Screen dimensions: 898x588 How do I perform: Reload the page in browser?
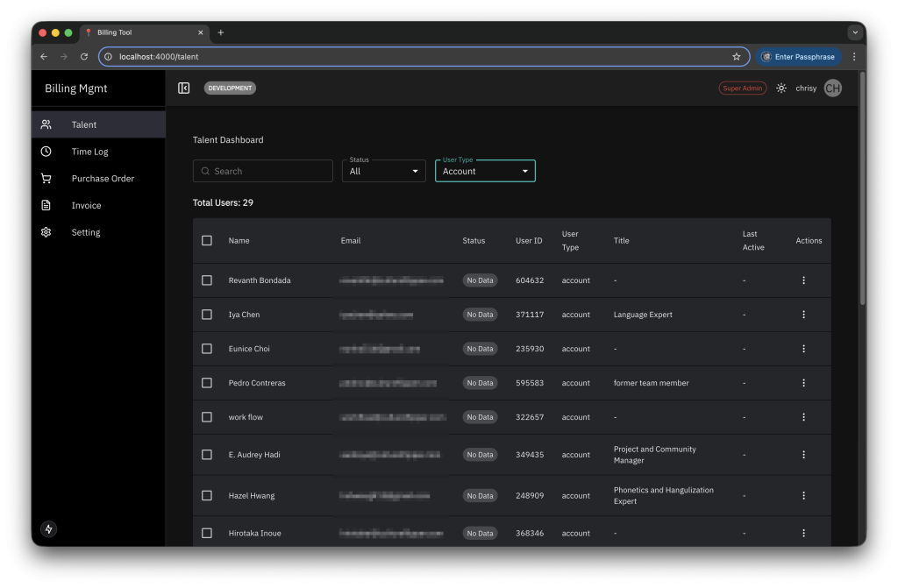84,57
